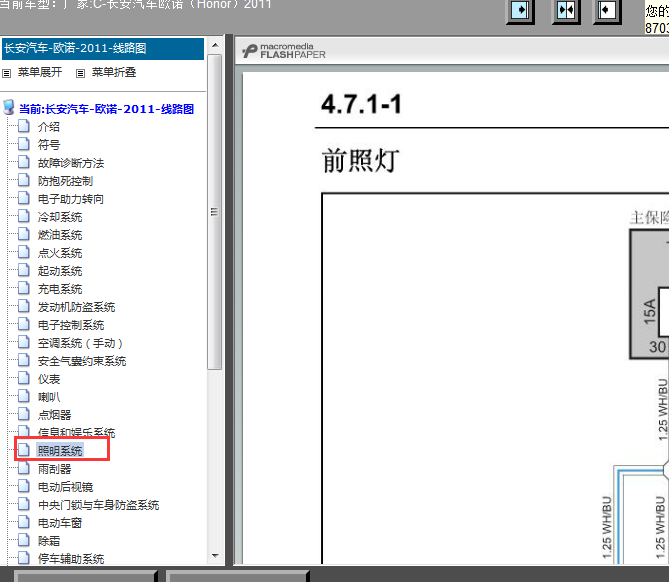Image resolution: width=669 pixels, height=582 pixels.
Task: Open 故障诊断方法 in the tree
Action: (x=71, y=163)
